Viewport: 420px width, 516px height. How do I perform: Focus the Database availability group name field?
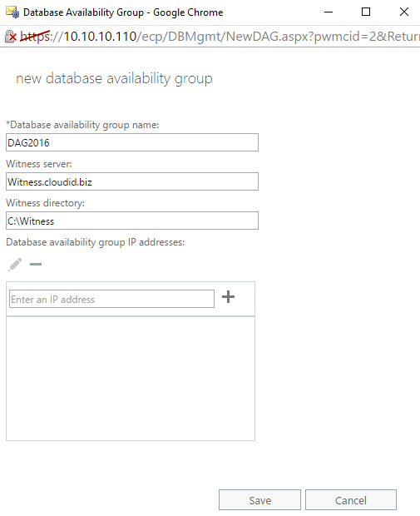click(x=132, y=142)
